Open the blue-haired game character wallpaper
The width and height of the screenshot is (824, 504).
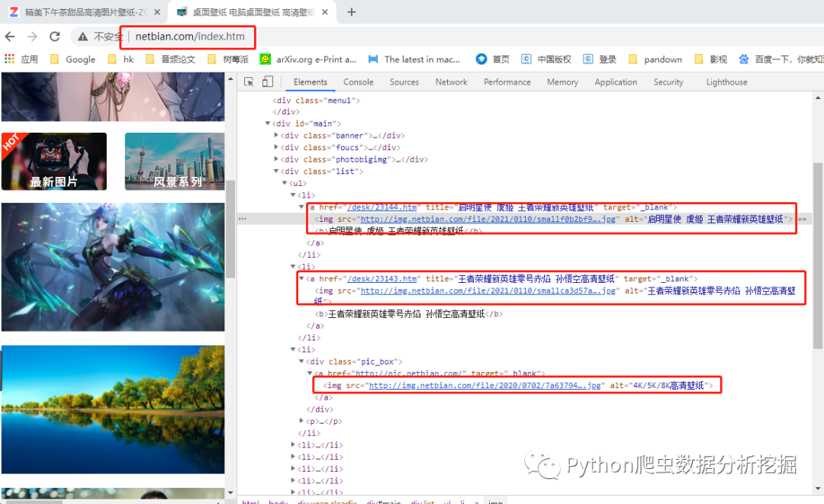tap(113, 267)
